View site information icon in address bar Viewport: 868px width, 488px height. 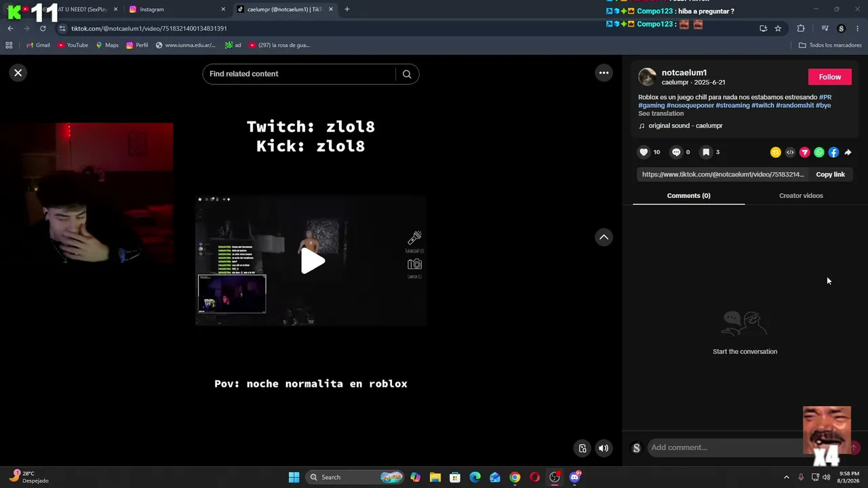62,28
